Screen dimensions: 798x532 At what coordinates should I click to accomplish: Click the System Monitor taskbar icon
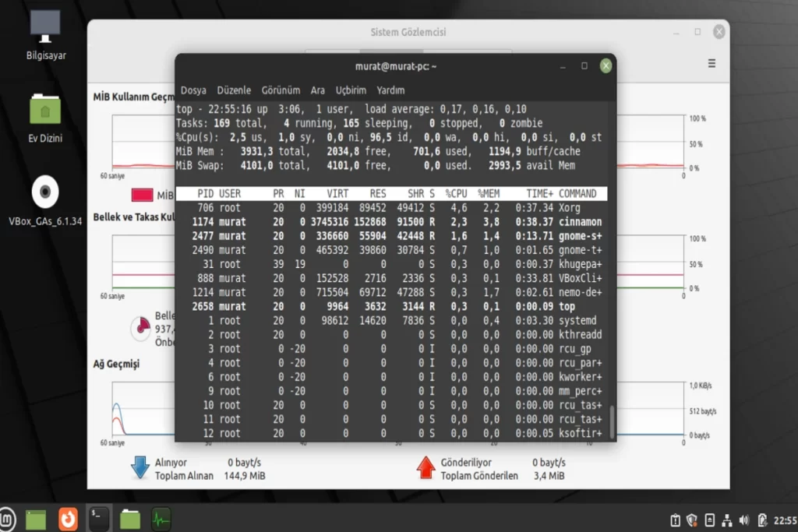[161, 518]
